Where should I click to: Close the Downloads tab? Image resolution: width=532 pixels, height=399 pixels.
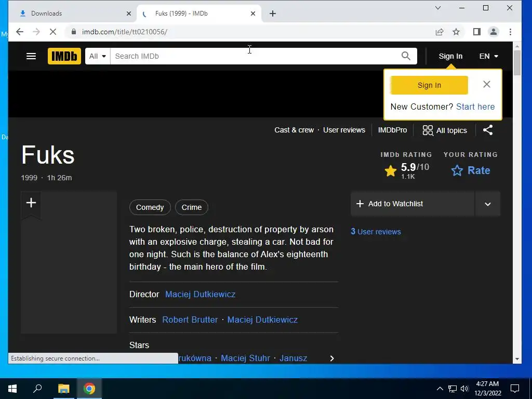pyautogui.click(x=129, y=14)
